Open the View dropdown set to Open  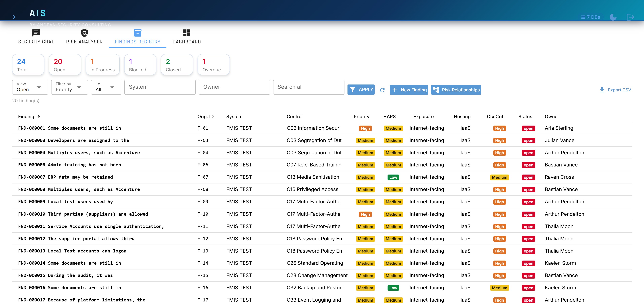pos(30,87)
